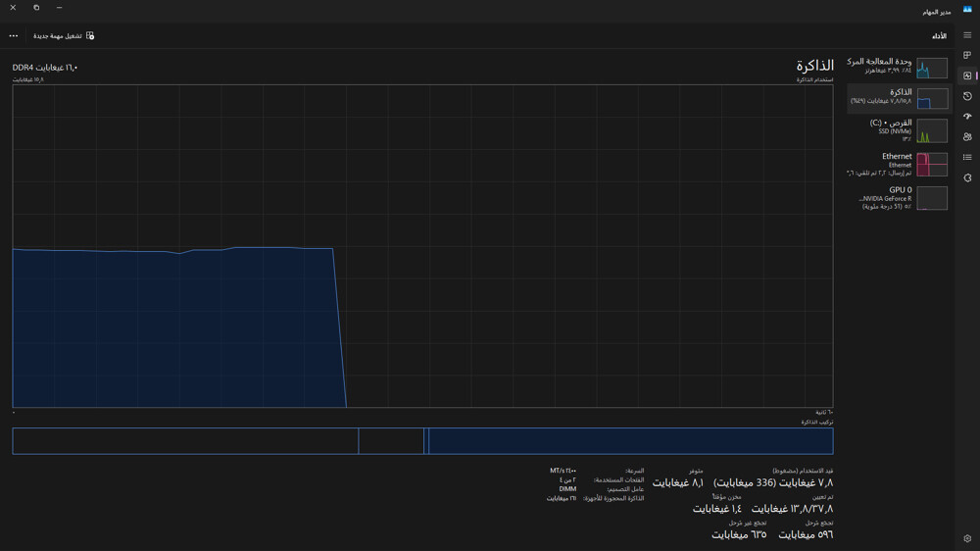980x551 pixels.
Task: Open the Details list page icon
Action: (967, 157)
